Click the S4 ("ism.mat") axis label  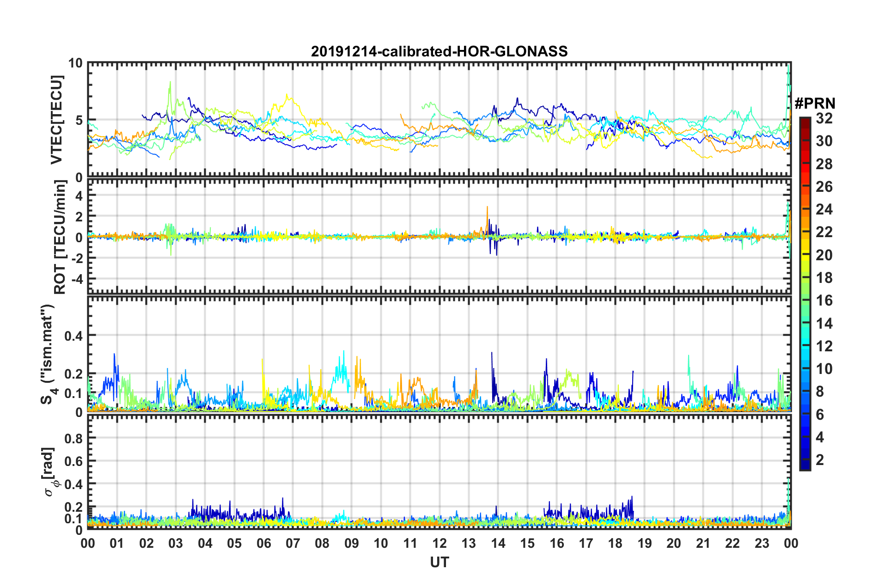(x=48, y=355)
